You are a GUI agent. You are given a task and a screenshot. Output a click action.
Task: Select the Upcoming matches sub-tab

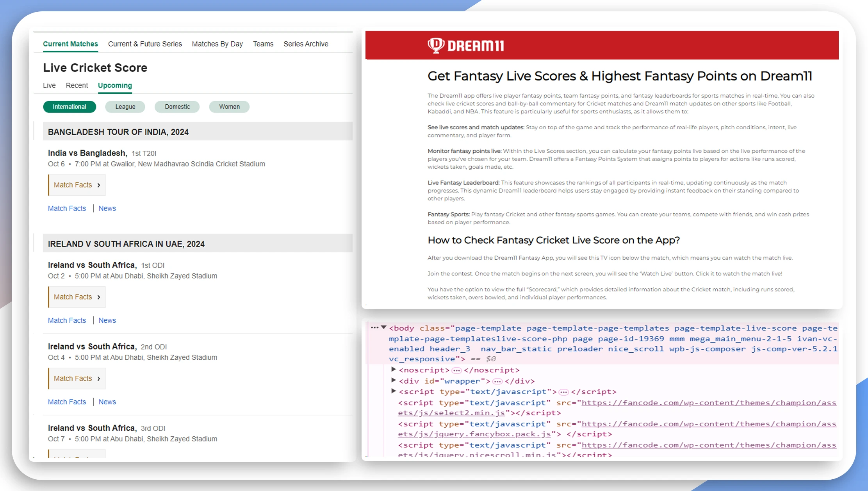pyautogui.click(x=115, y=85)
